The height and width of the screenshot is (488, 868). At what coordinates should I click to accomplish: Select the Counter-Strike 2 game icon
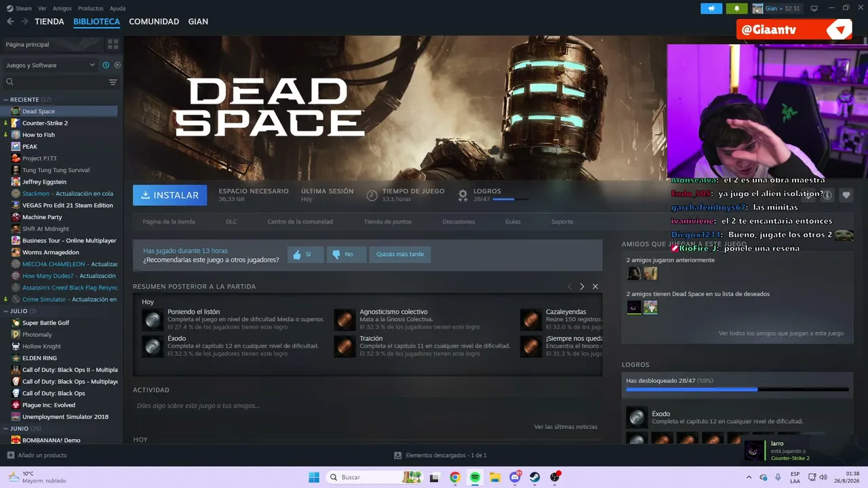click(16, 123)
